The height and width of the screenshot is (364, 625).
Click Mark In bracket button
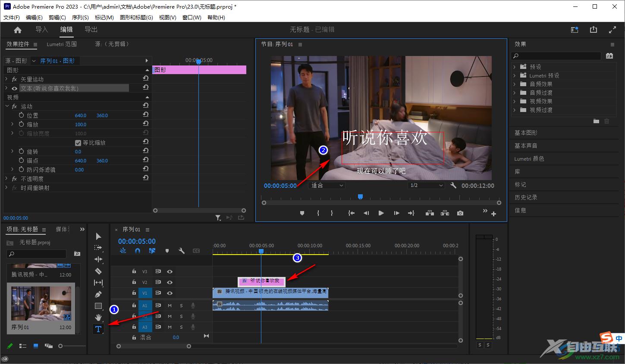[318, 213]
